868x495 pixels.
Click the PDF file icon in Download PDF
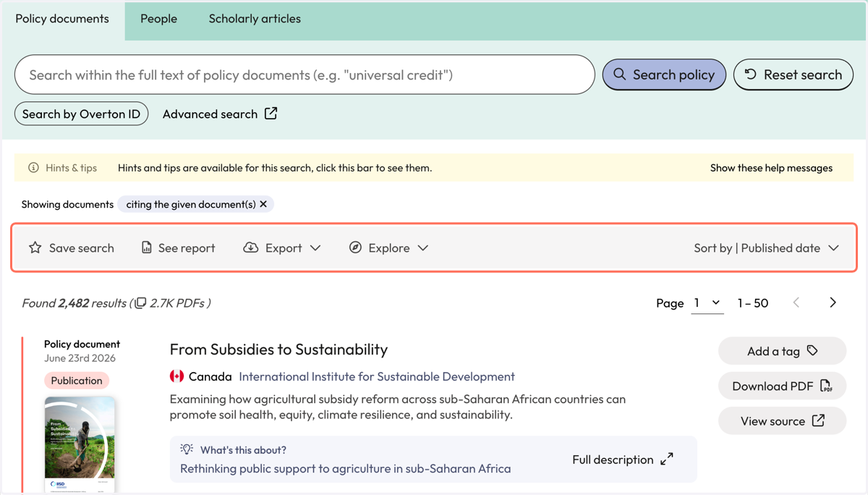[x=826, y=386]
